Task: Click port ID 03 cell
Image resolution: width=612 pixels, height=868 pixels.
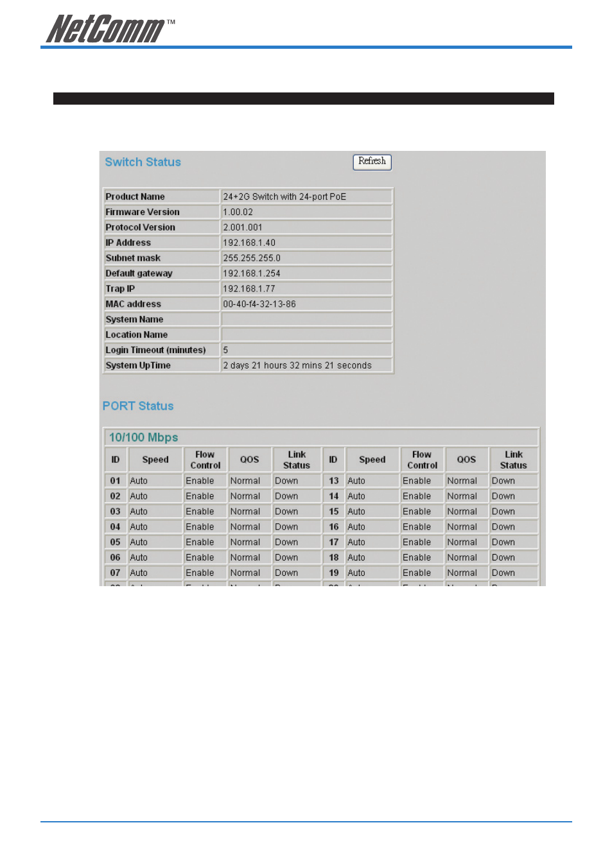Action: tap(116, 512)
